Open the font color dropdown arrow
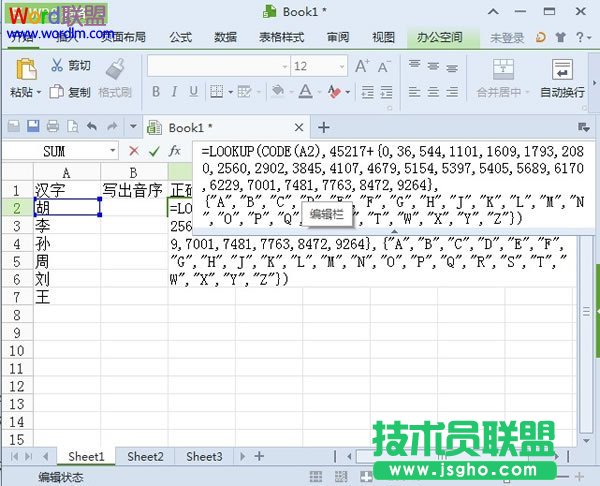The width and height of the screenshot is (600, 486). coord(319,92)
